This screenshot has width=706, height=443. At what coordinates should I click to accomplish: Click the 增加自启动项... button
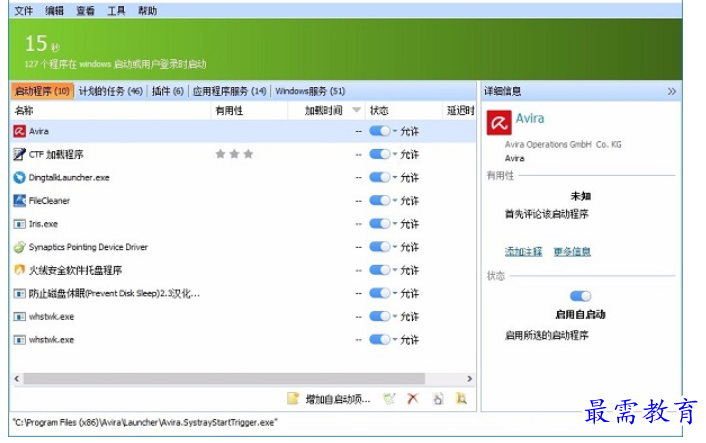click(329, 399)
